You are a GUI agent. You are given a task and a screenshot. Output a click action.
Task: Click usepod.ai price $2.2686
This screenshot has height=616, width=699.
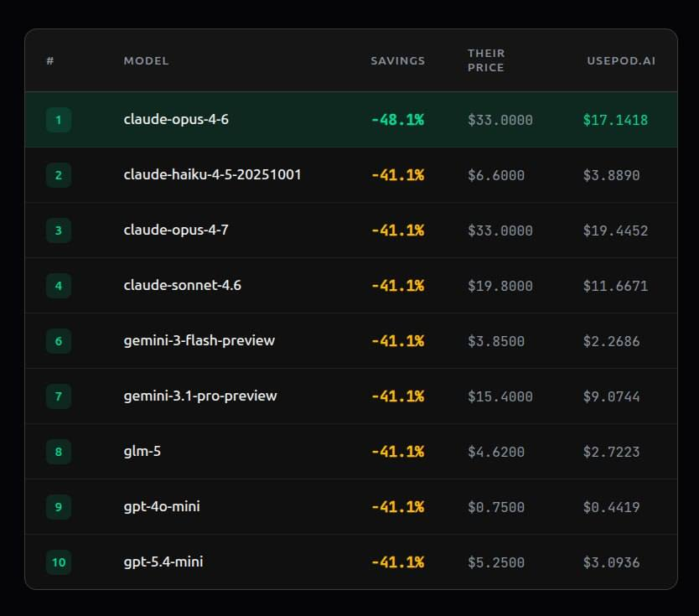(x=612, y=341)
